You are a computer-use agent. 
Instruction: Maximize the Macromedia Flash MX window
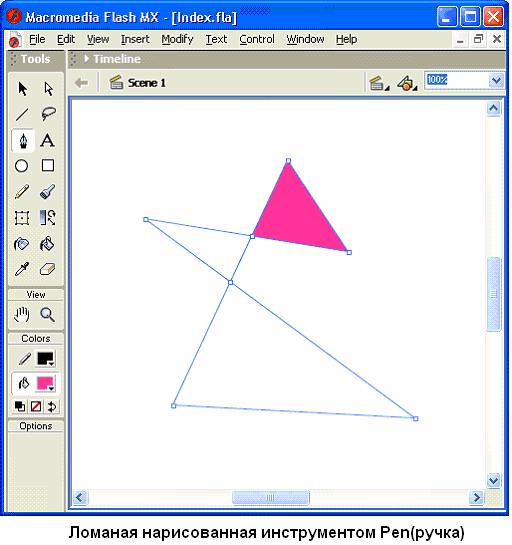coord(470,17)
